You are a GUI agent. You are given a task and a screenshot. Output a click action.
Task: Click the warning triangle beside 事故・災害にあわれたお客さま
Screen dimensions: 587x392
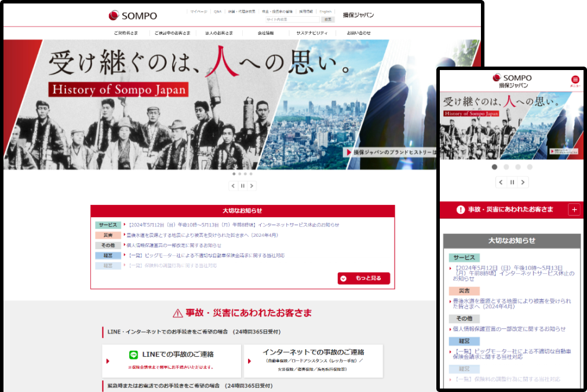tap(177, 313)
